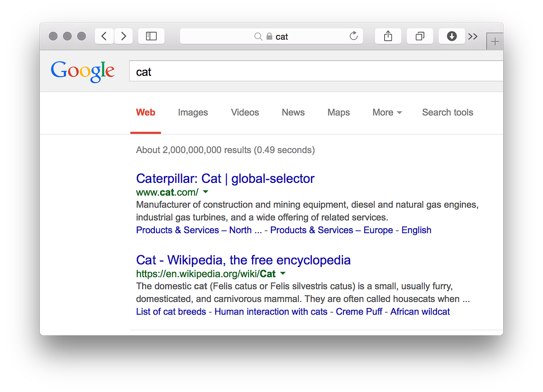Reload the current page

click(x=353, y=36)
